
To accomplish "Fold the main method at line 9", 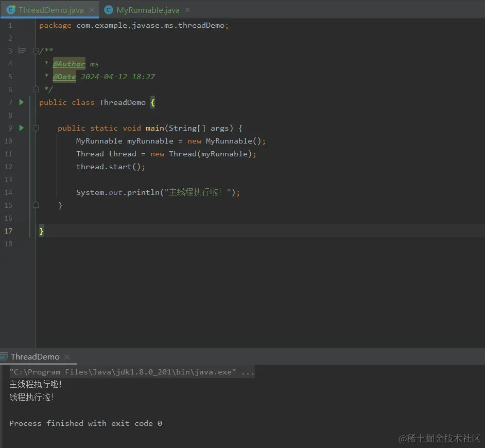I will point(36,128).
